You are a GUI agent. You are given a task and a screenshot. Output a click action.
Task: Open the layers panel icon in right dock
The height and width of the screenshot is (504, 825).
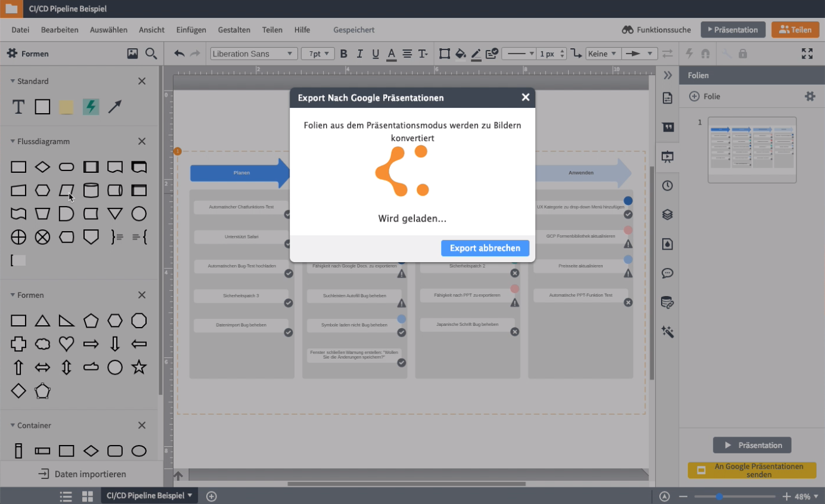pyautogui.click(x=667, y=214)
